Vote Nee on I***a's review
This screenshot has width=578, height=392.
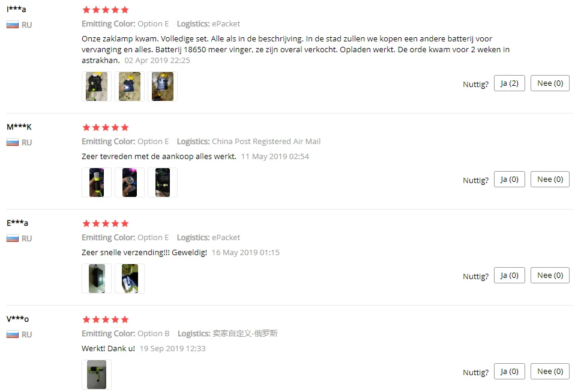[550, 83]
